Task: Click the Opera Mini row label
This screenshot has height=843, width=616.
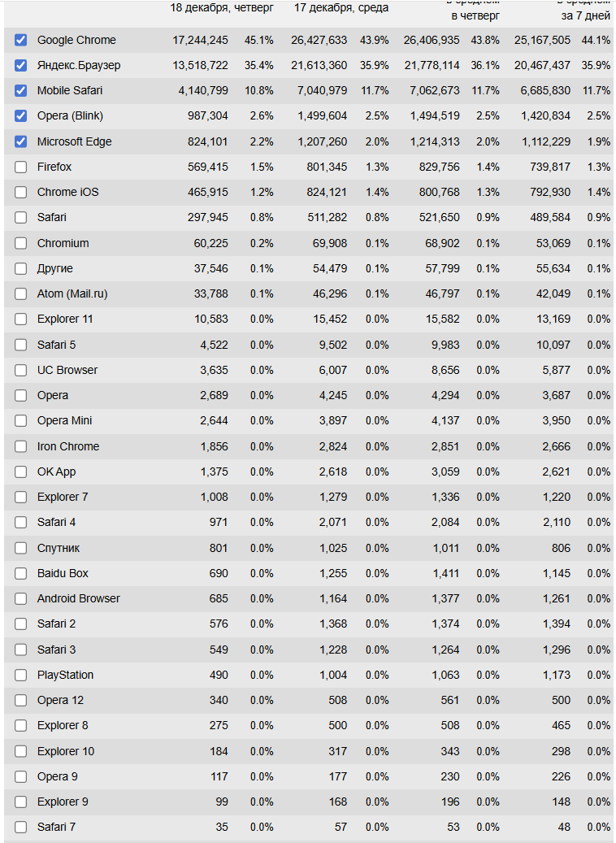Action: pos(64,420)
